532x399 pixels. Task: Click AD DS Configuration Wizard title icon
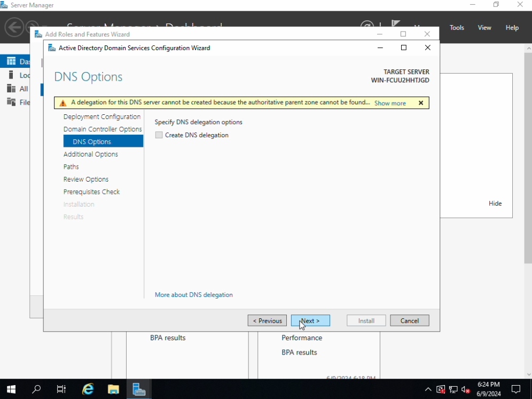[x=52, y=48]
